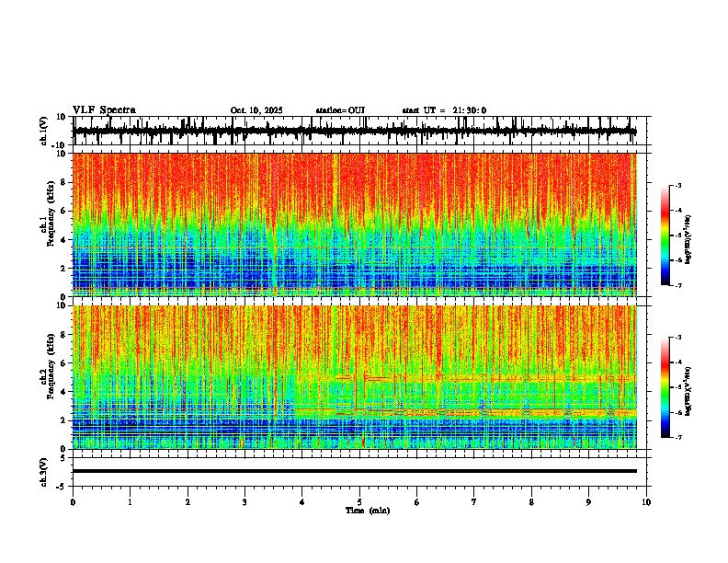
Task: Click time axis tick label 4
Action: pos(302,502)
